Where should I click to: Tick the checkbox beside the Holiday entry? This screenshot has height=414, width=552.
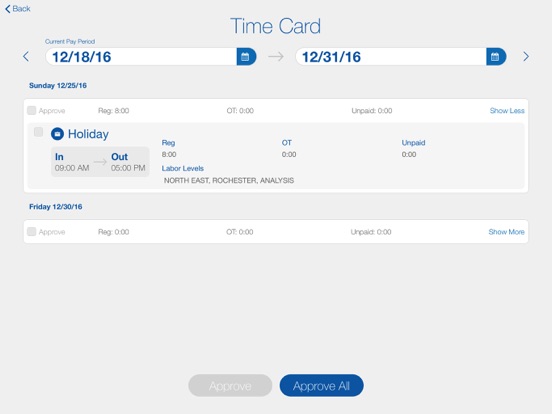tap(38, 132)
